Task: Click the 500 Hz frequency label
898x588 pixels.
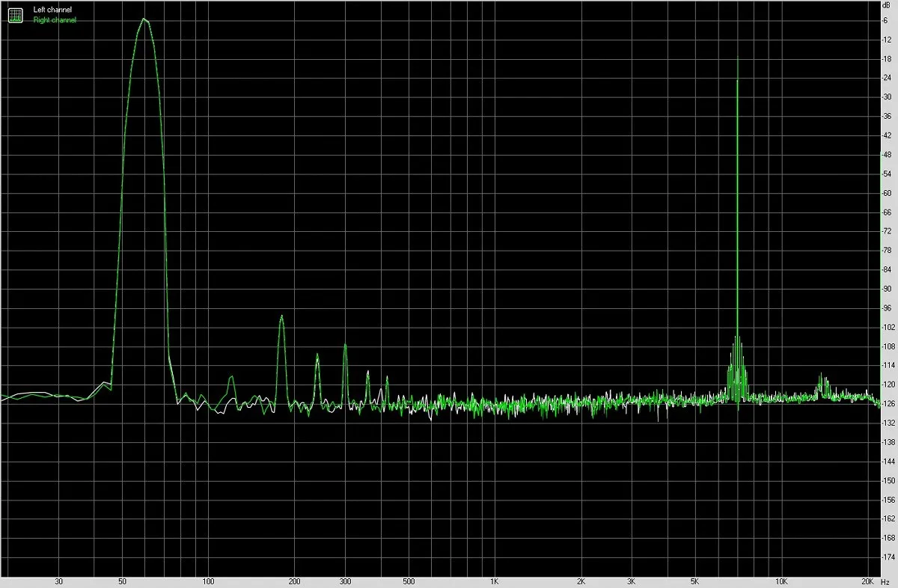Action: (x=409, y=581)
